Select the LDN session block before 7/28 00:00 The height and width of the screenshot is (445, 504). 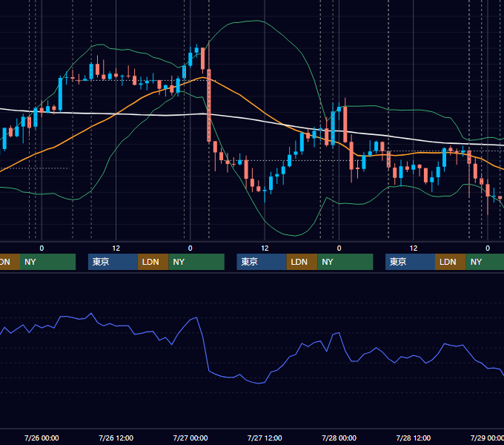point(302,262)
